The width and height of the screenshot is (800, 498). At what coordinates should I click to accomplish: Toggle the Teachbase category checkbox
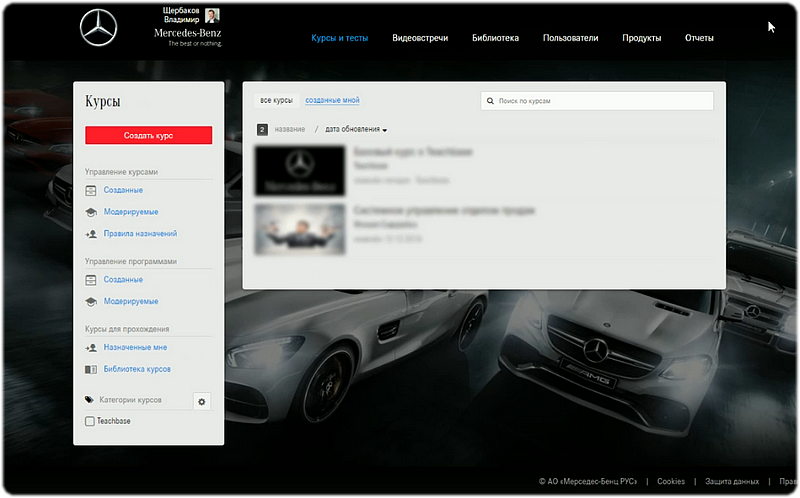click(90, 421)
